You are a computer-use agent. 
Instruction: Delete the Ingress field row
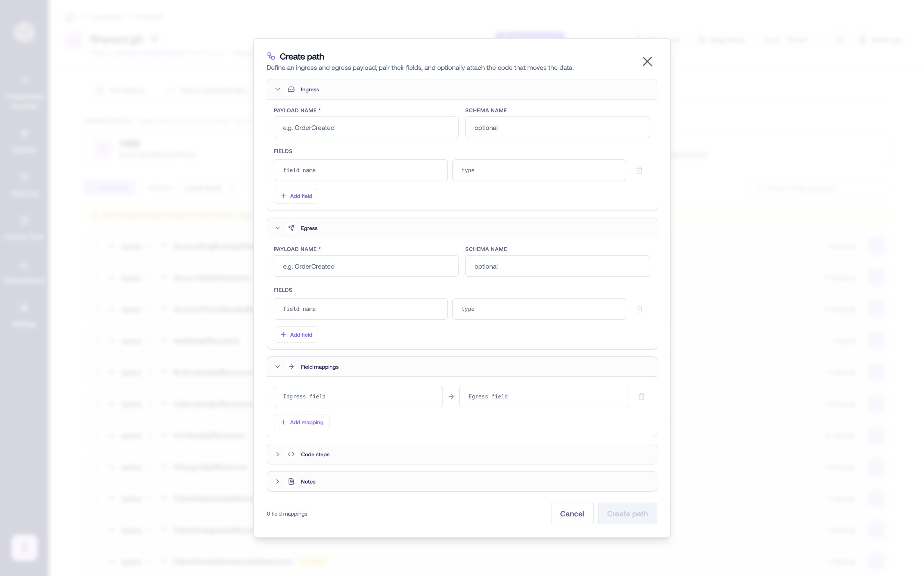click(640, 170)
